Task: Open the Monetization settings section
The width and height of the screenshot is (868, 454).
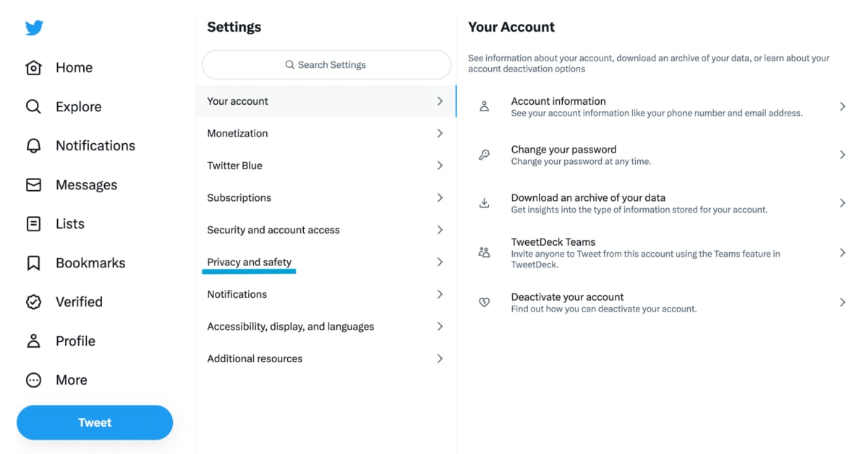Action: pos(237,133)
